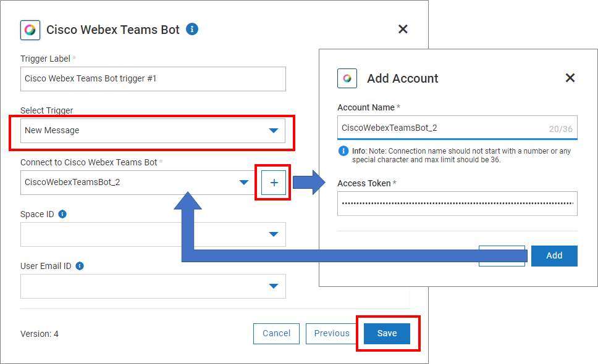
Task: Click the User Email ID info icon
Action: point(80,266)
